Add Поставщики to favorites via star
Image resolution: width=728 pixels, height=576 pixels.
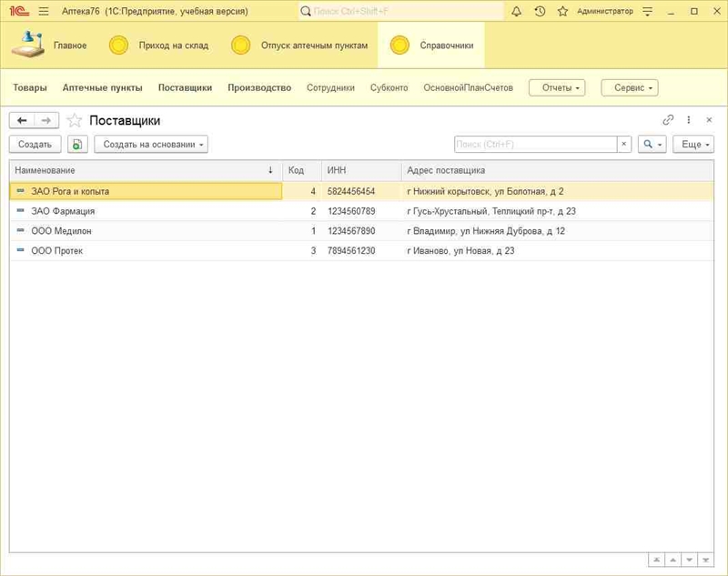(75, 121)
